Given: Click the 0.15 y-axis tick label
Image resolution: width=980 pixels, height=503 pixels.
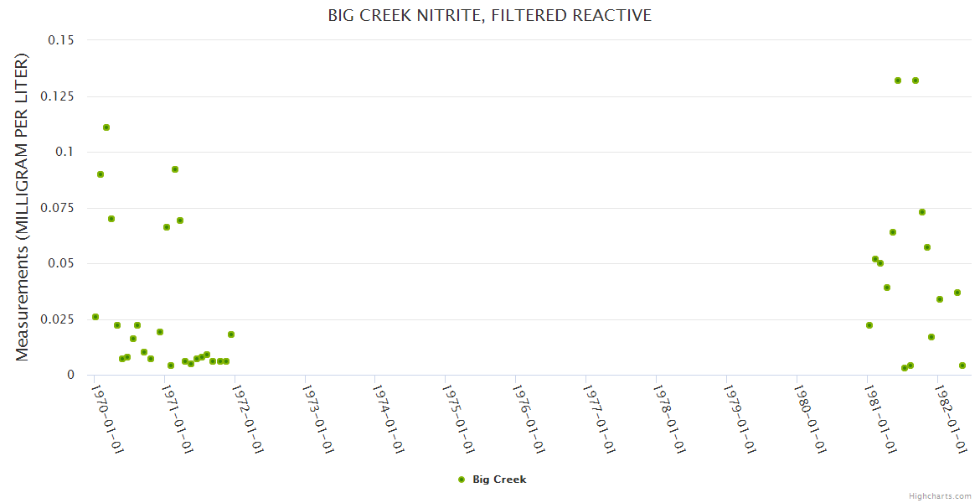Looking at the screenshot, I should tap(61, 40).
